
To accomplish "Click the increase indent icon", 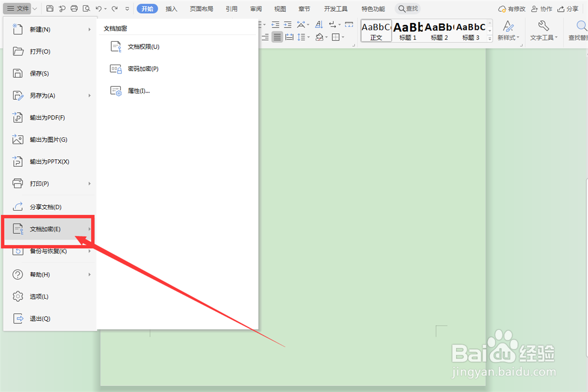I will [288, 24].
